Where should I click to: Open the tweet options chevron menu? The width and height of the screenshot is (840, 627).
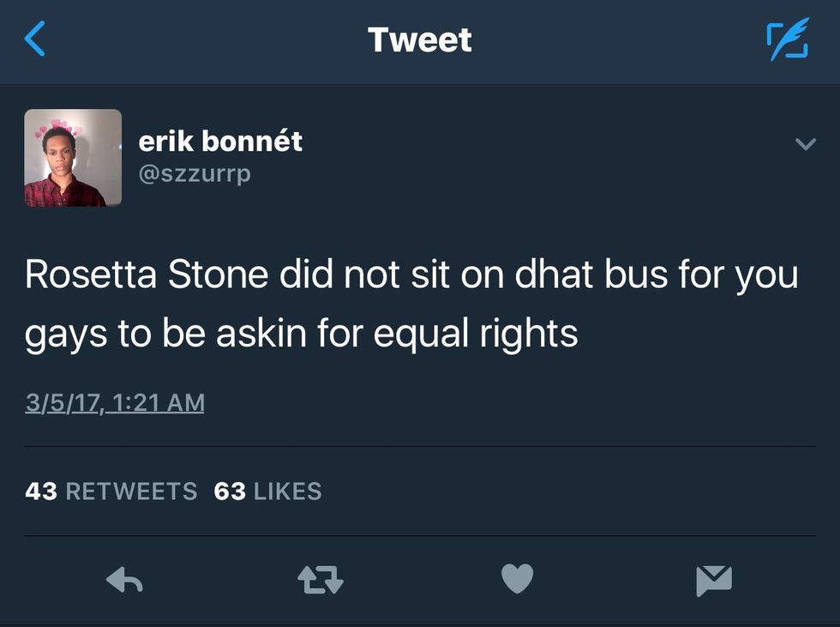click(x=805, y=144)
